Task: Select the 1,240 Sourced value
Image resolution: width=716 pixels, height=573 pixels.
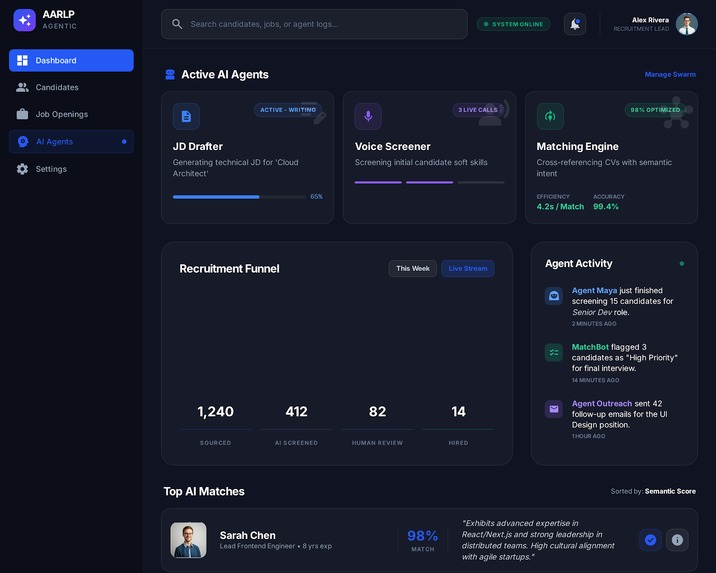Action: point(216,412)
